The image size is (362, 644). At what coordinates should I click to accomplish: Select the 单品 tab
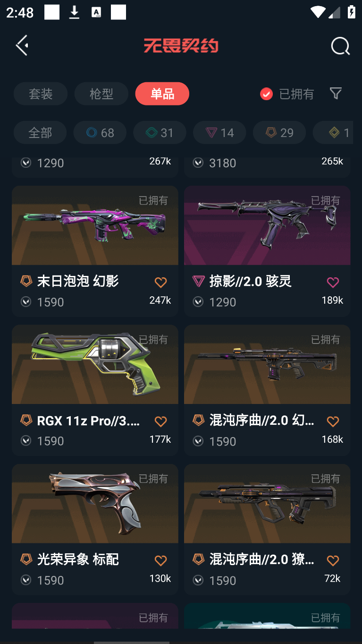pyautogui.click(x=162, y=94)
